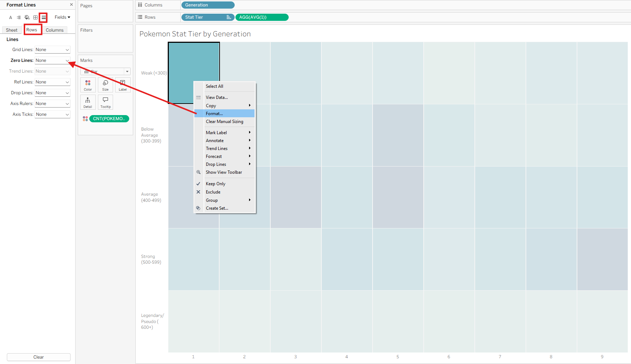Viewport: 631px width, 364px height.
Task: Click the Pages shelf
Action: (105, 11)
